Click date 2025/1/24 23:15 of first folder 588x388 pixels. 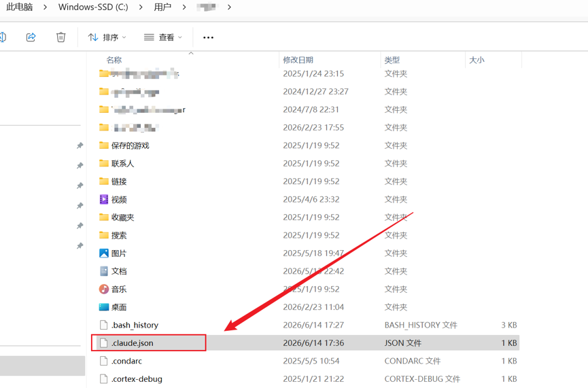click(313, 73)
